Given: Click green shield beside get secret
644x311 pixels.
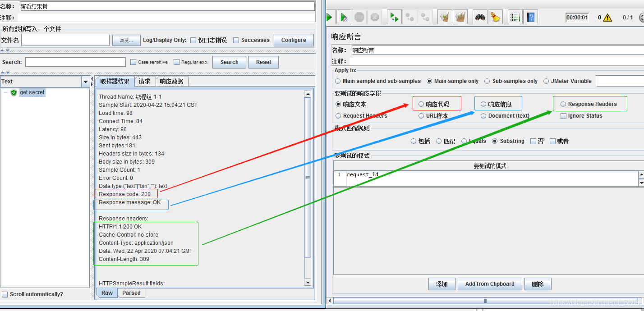Looking at the screenshot, I should tap(14, 92).
